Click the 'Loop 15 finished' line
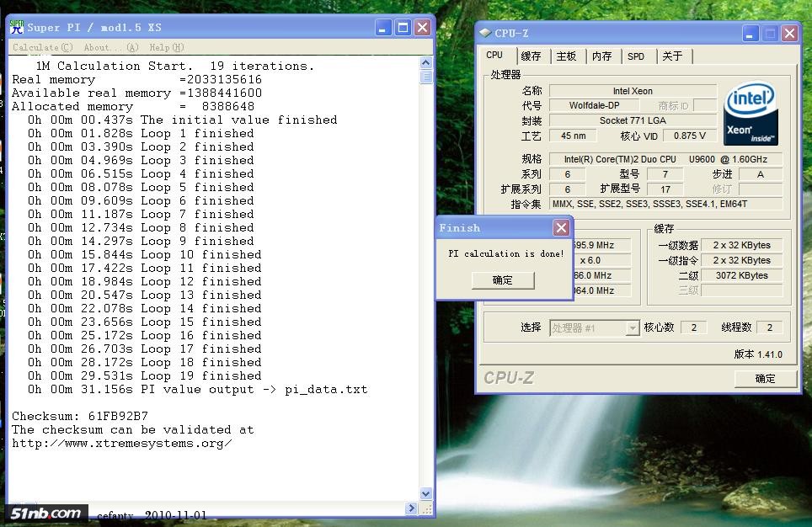This screenshot has width=812, height=527. (145, 322)
